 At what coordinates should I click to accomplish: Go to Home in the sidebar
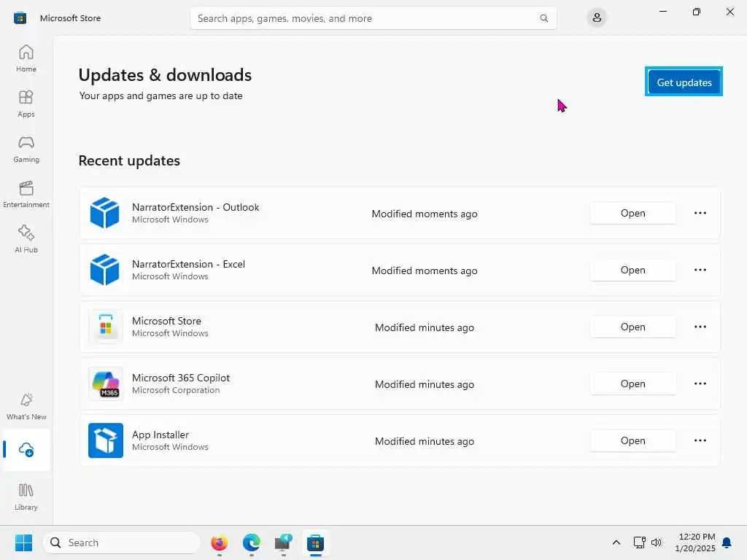(x=26, y=58)
